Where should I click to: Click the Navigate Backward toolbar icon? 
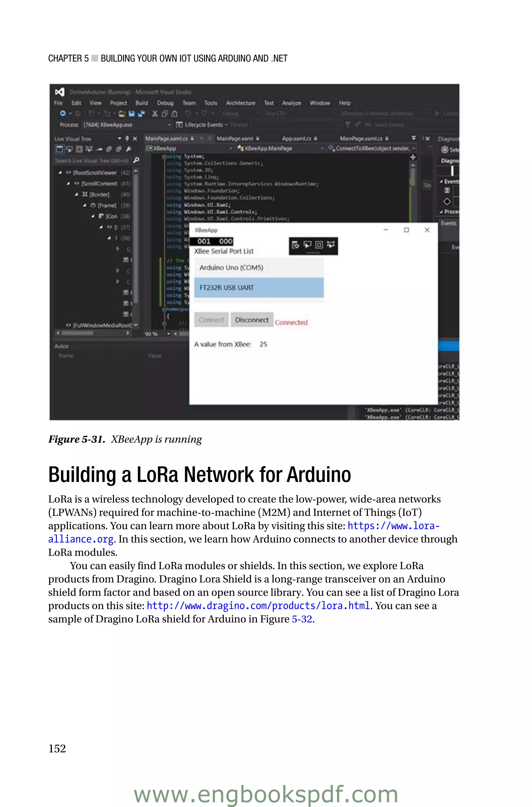point(63,113)
